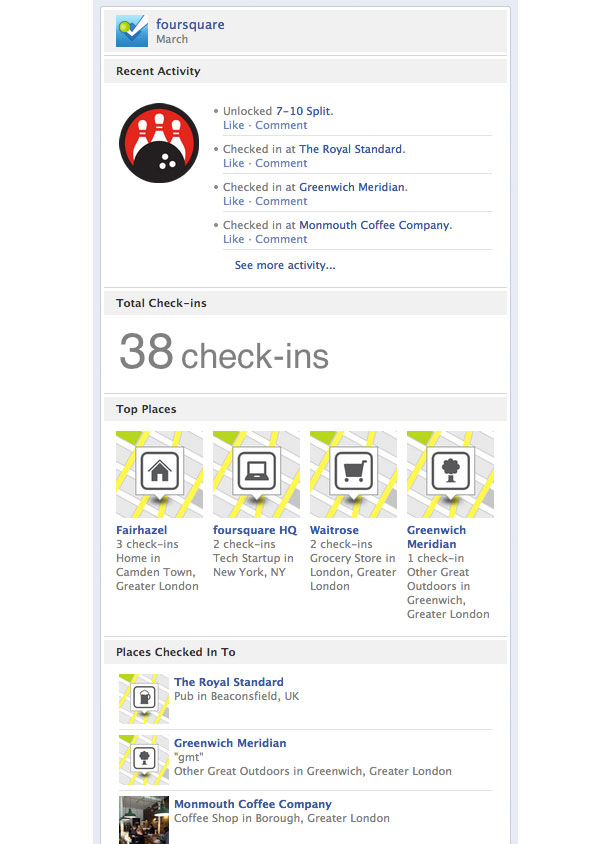Click the Tech Startup in New York text
The width and height of the screenshot is (600, 844).
coord(253,565)
